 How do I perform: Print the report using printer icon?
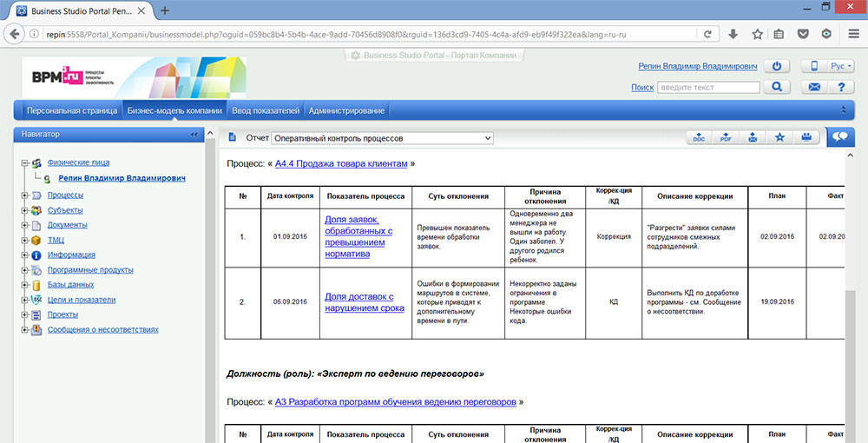(x=806, y=138)
